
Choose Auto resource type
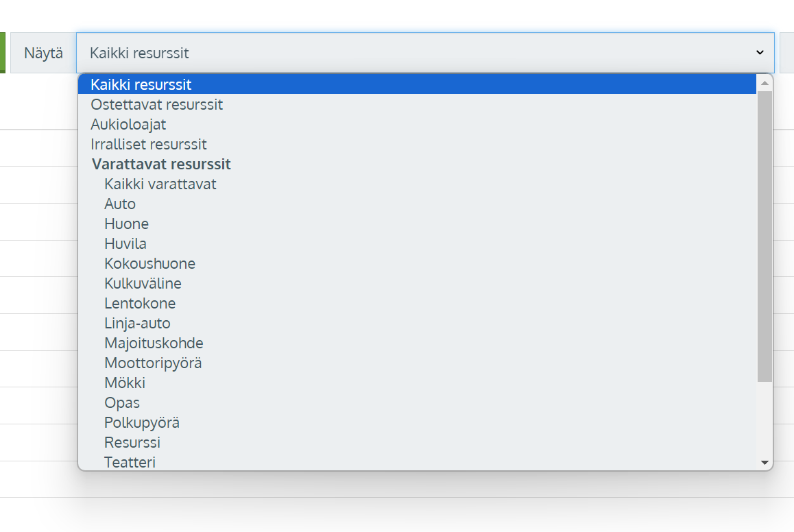click(418, 204)
